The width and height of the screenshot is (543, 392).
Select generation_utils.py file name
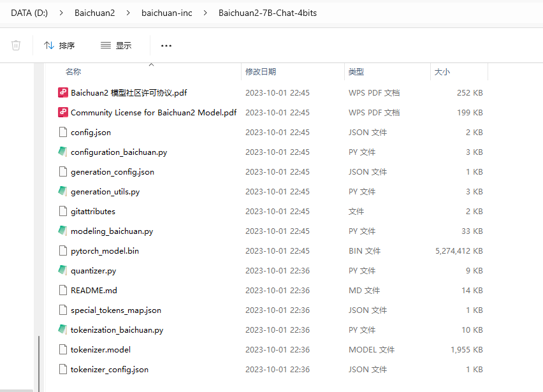click(x=105, y=191)
